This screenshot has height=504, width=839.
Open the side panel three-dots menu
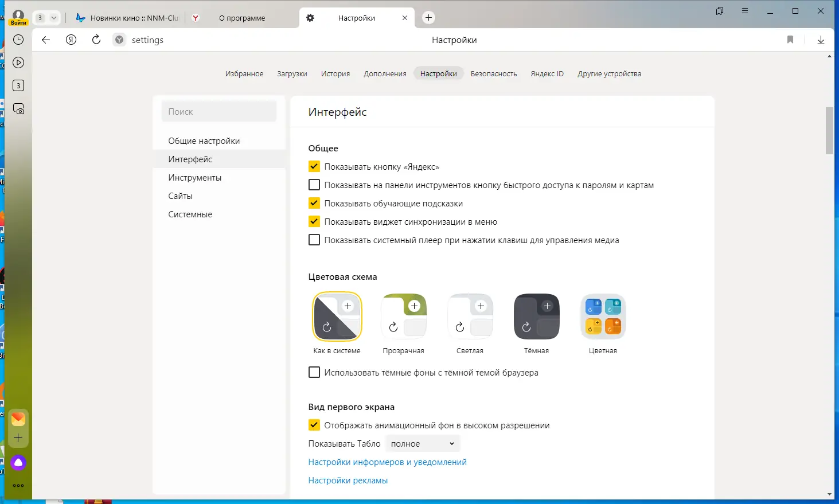click(18, 486)
